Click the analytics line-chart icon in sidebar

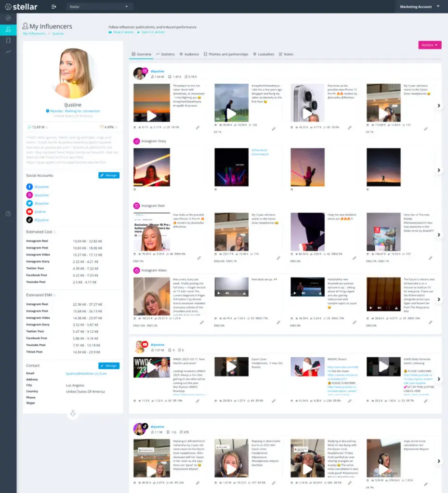[x=8, y=52]
